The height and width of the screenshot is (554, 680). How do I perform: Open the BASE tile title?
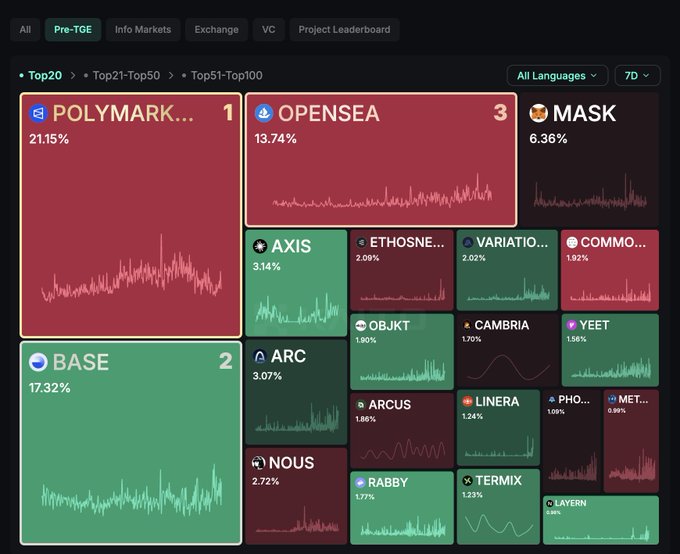81,362
